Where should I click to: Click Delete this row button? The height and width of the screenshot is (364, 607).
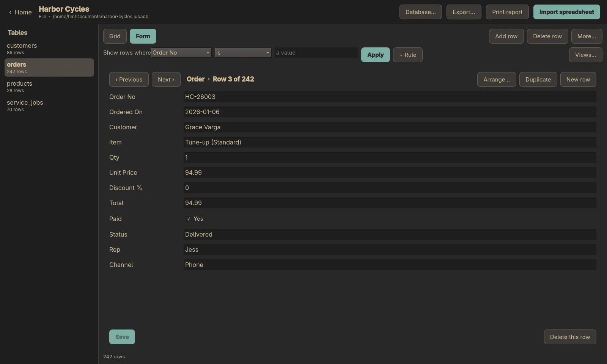(x=570, y=337)
